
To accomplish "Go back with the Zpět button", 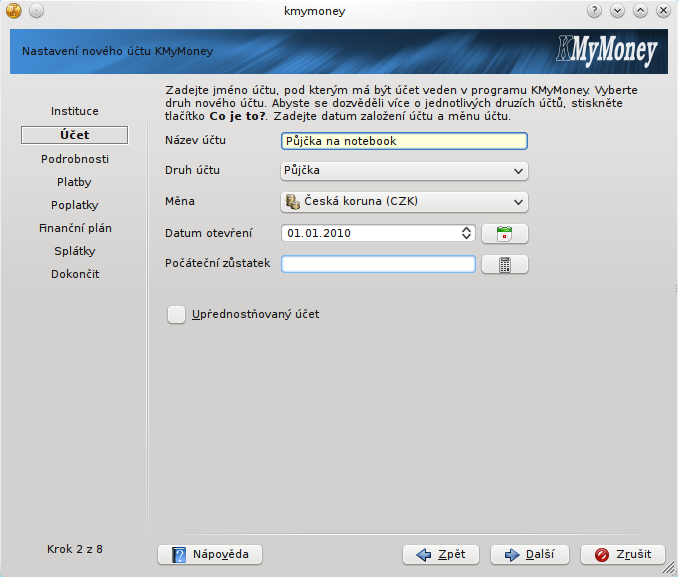I will pyautogui.click(x=441, y=555).
